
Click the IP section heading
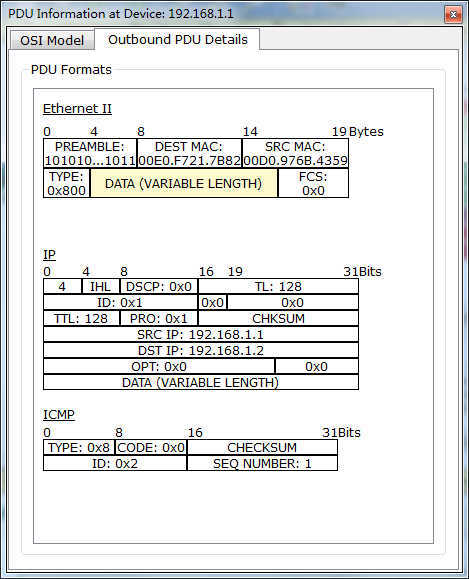(49, 254)
